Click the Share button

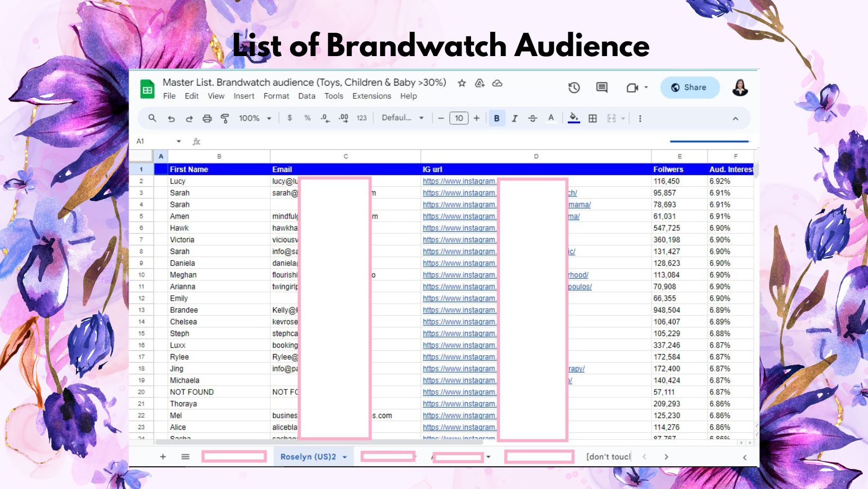click(x=690, y=88)
